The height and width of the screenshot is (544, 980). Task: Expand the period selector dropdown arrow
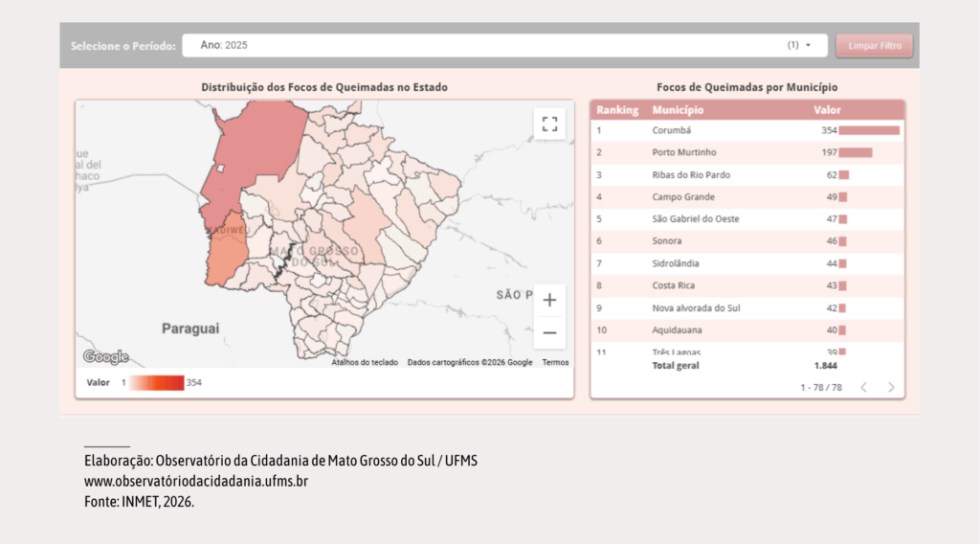coord(808,45)
